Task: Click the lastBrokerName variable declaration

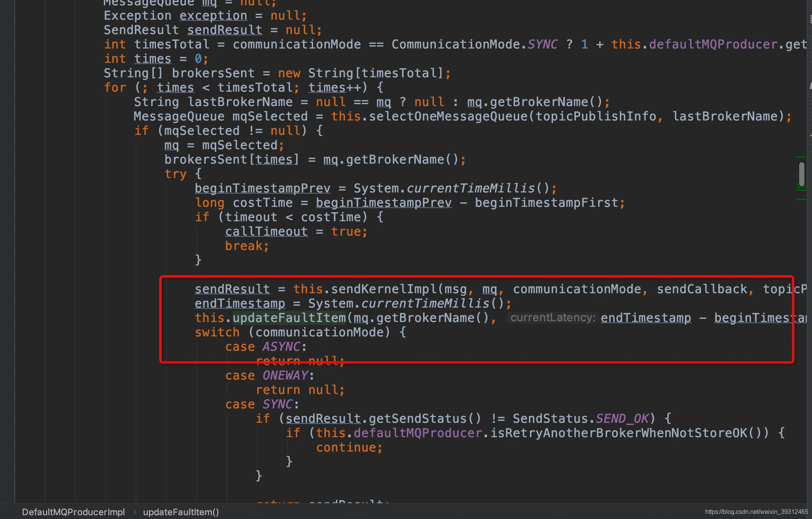Action: [240, 102]
